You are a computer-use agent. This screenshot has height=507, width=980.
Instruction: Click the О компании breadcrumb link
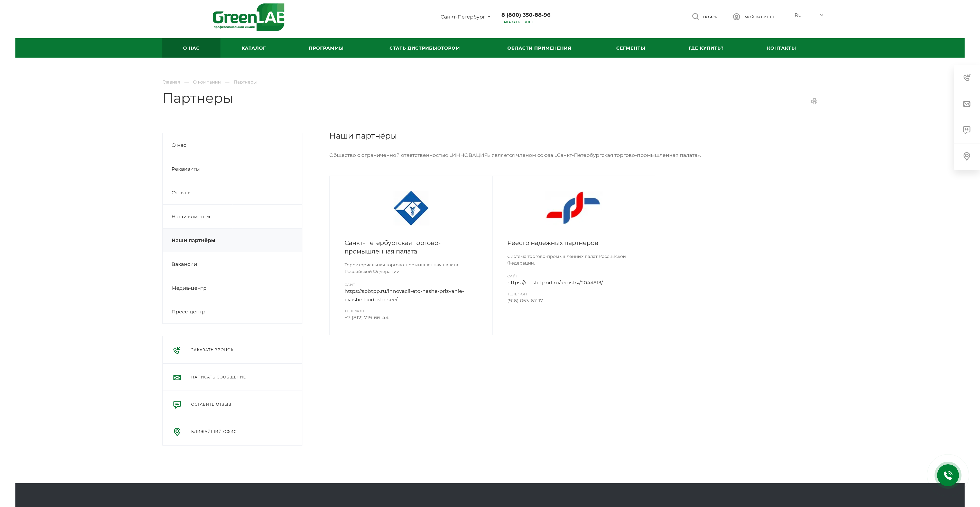click(x=207, y=82)
